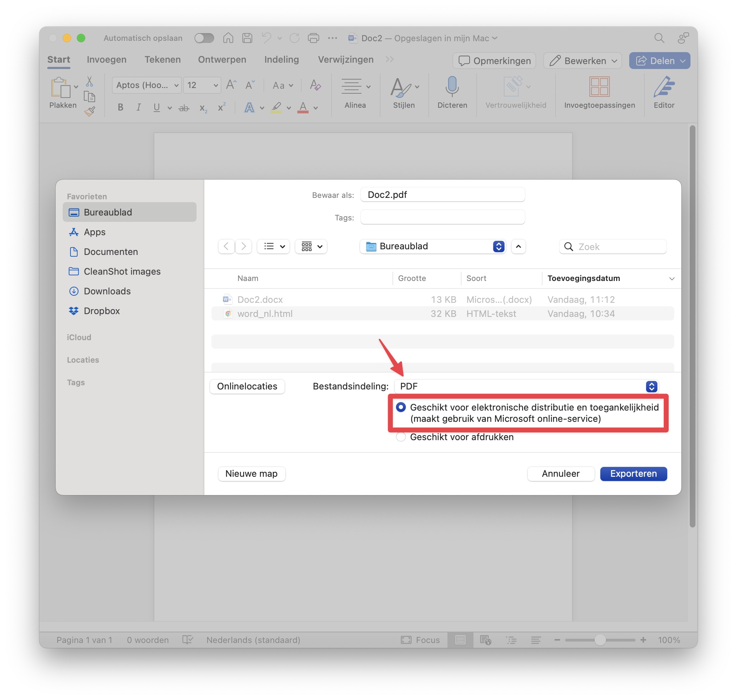
Task: Toggle Italic formatting
Action: (x=138, y=107)
